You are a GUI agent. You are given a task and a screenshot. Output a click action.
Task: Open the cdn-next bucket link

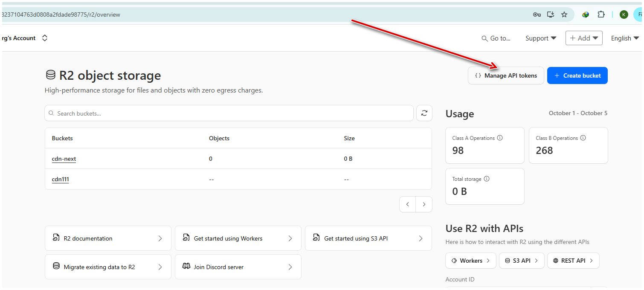[x=64, y=159]
